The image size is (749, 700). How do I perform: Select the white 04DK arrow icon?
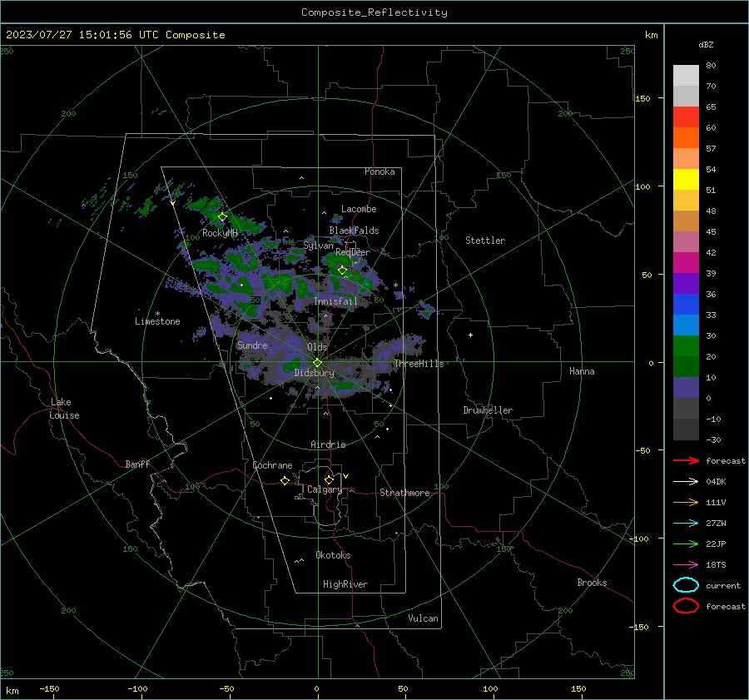(x=686, y=481)
